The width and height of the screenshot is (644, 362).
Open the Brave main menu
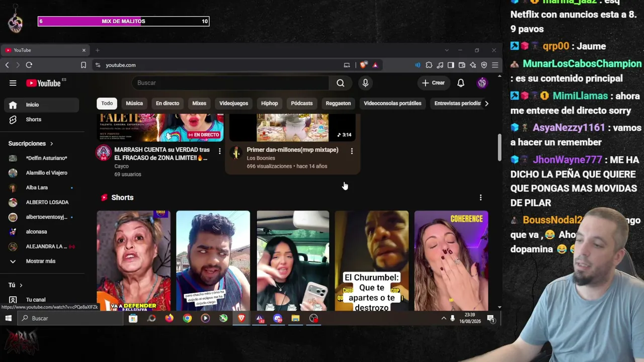click(x=495, y=65)
